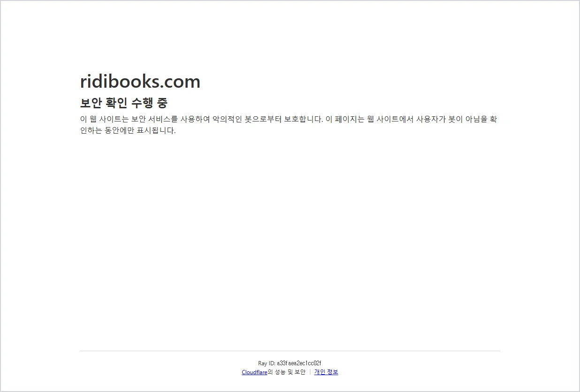Click the Ray ID a33faea2ec1cc02f text
Screen dimensions: 580x392
(x=290, y=363)
